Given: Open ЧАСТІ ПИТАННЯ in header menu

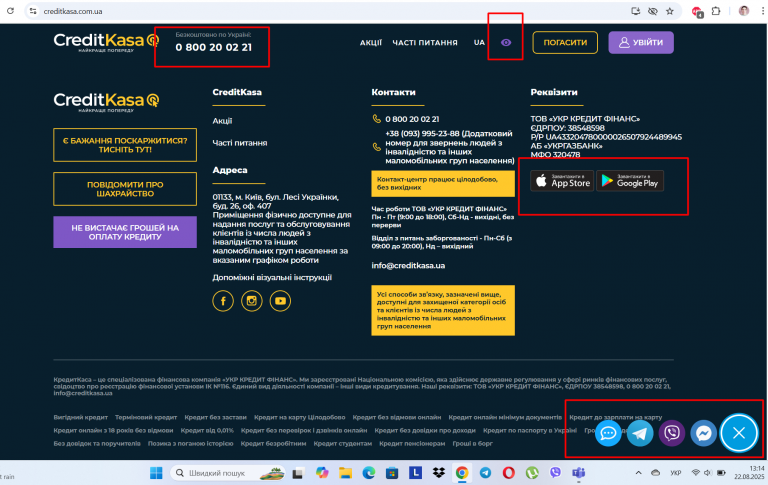Looking at the screenshot, I should tap(425, 43).
